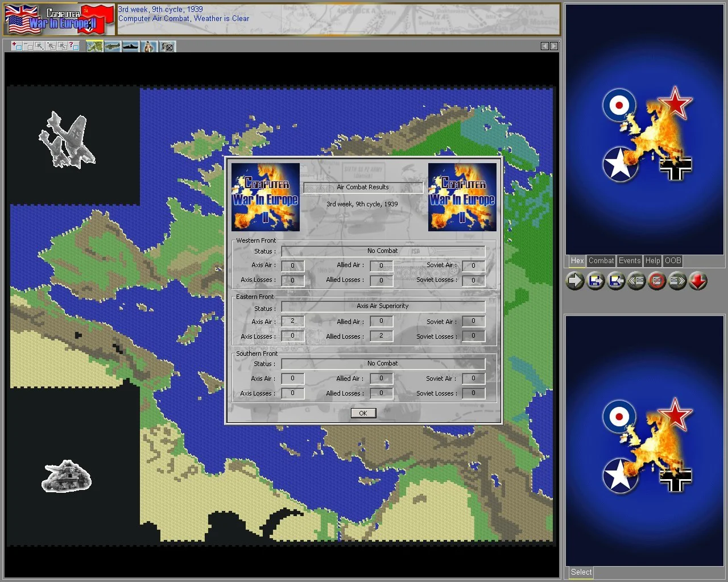
Task: Click the help question-mark toolbar icon
Action: (x=73, y=46)
